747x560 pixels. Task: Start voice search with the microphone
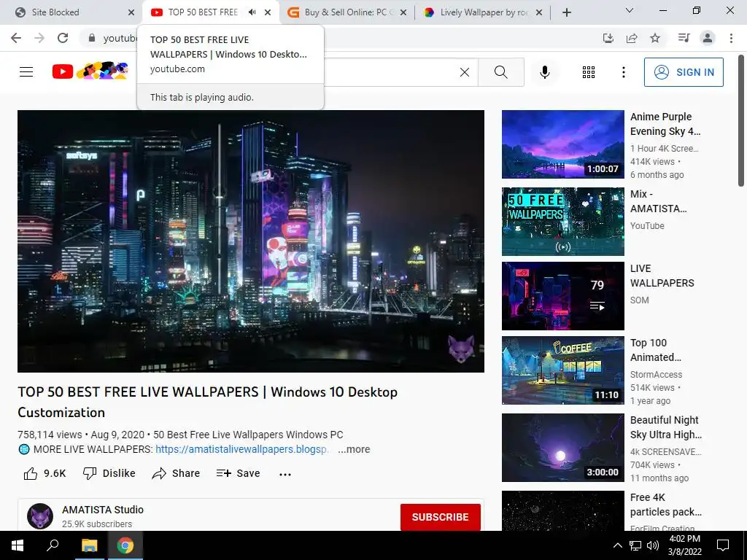point(544,72)
